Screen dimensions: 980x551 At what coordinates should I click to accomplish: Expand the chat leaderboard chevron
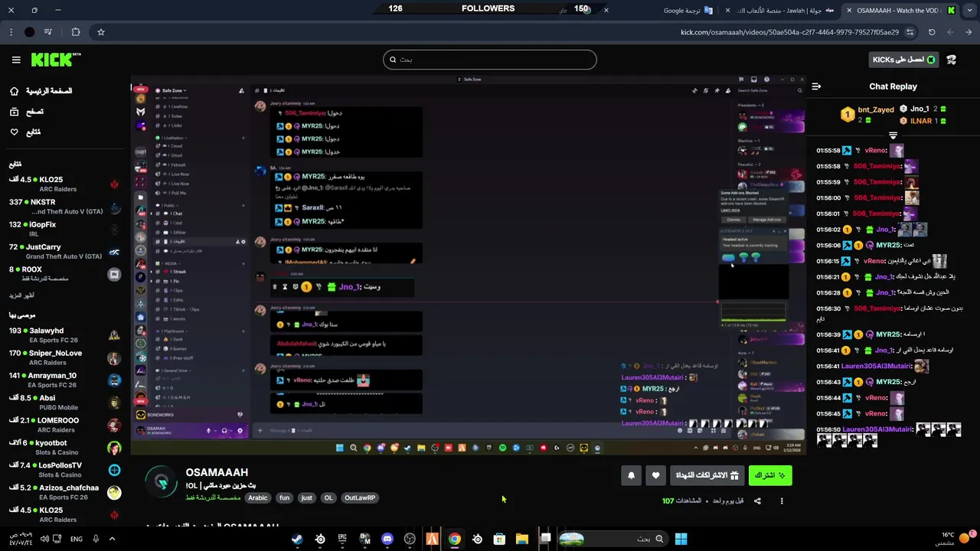coord(893,135)
